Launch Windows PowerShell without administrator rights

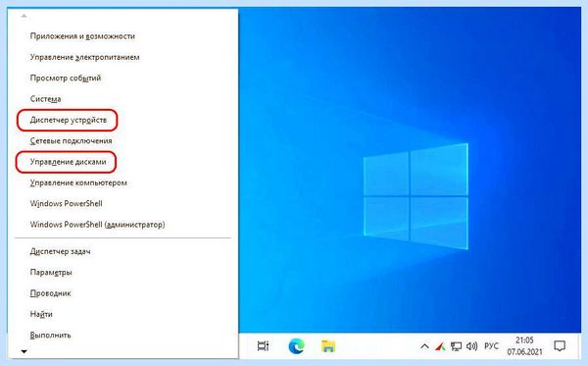[66, 204]
